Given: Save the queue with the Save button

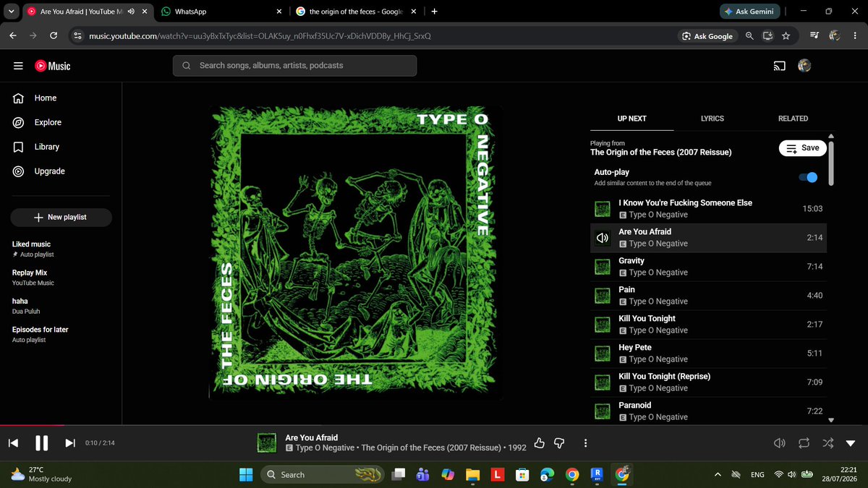Looking at the screenshot, I should tap(803, 147).
